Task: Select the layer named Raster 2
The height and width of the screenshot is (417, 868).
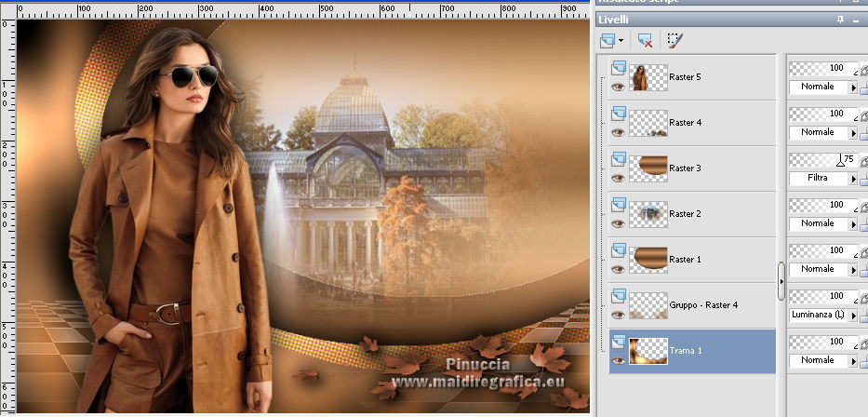Action: click(x=685, y=214)
